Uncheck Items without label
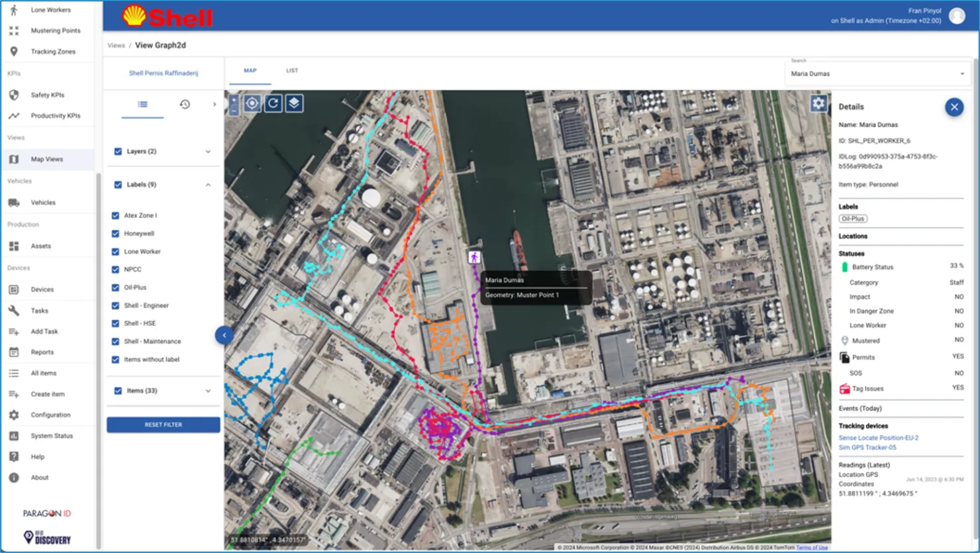The image size is (980, 553). tap(116, 359)
